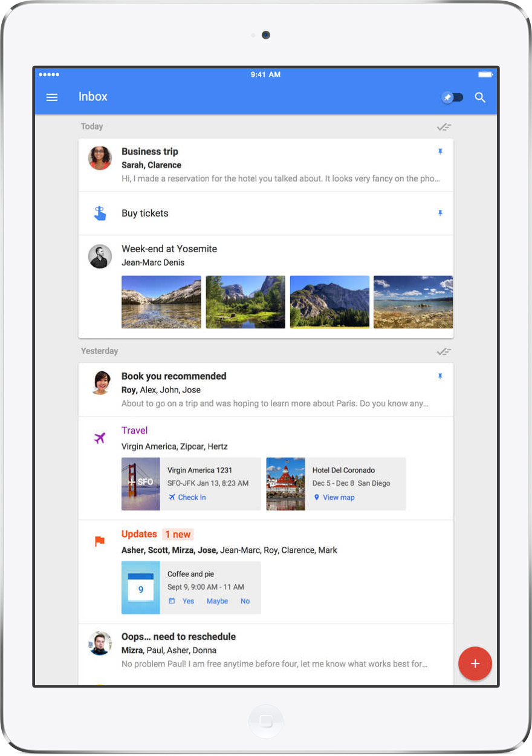Click the map pin icon beside View map

point(316,497)
